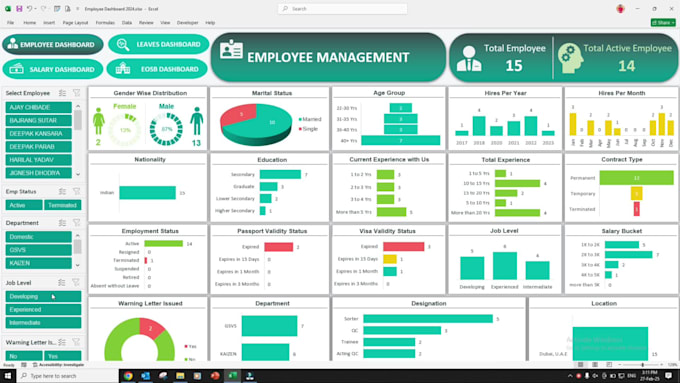Switch to Page Break Preview in status bar
Screen dimensions: 680x383
pos(609,365)
